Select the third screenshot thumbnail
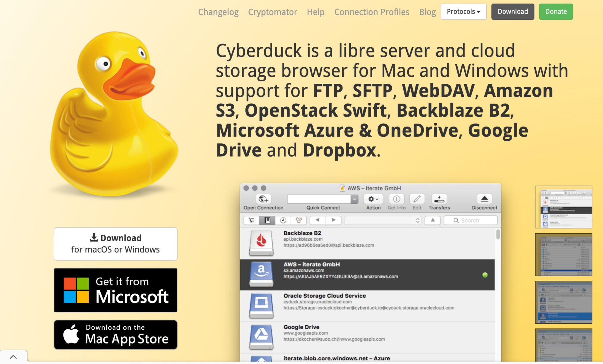 point(564,302)
